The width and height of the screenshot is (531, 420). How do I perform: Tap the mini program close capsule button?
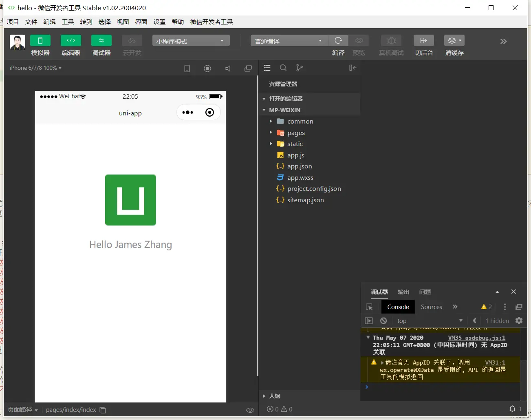[x=209, y=113]
